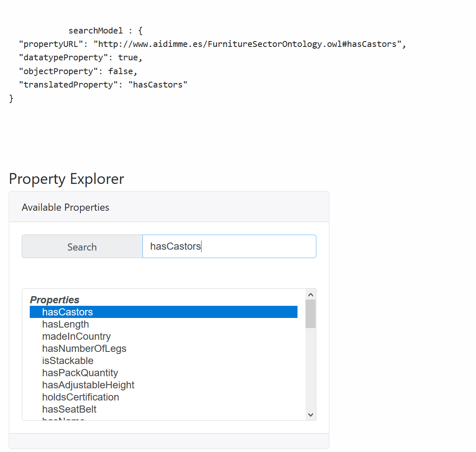
Task: Select the hasNumberOfLegs property
Action: click(84, 349)
